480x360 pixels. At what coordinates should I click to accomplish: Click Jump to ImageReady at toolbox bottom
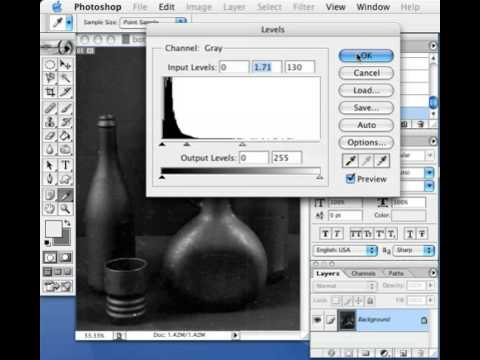click(x=58, y=286)
